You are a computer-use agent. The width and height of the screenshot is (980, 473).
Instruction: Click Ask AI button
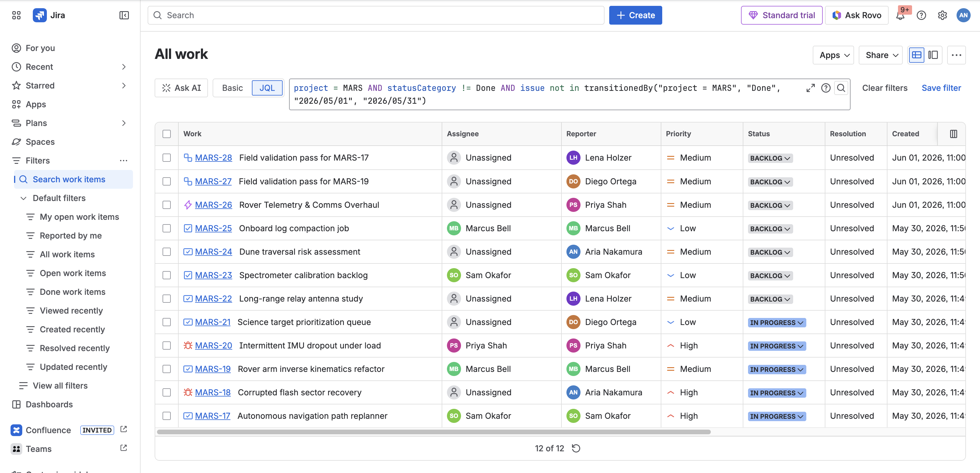pyautogui.click(x=181, y=88)
